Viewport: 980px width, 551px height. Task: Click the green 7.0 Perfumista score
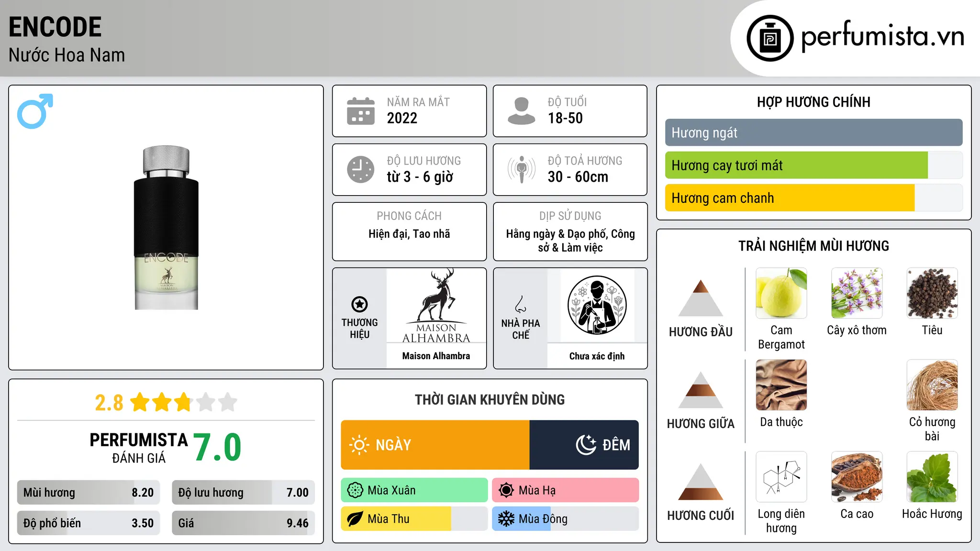point(217,447)
